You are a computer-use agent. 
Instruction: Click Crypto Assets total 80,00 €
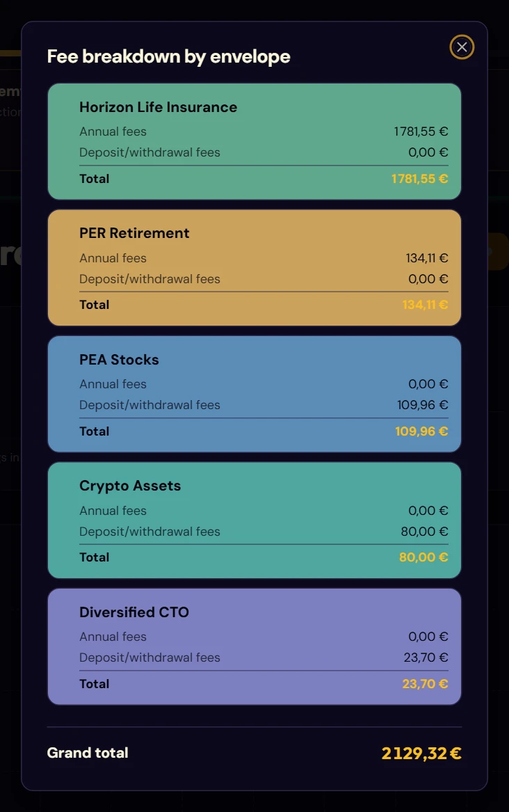(x=423, y=557)
